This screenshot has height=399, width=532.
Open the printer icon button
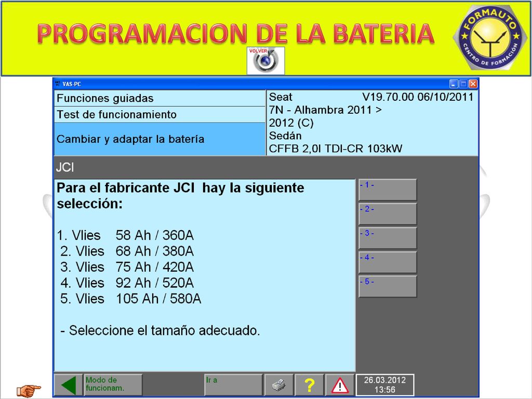(x=278, y=385)
